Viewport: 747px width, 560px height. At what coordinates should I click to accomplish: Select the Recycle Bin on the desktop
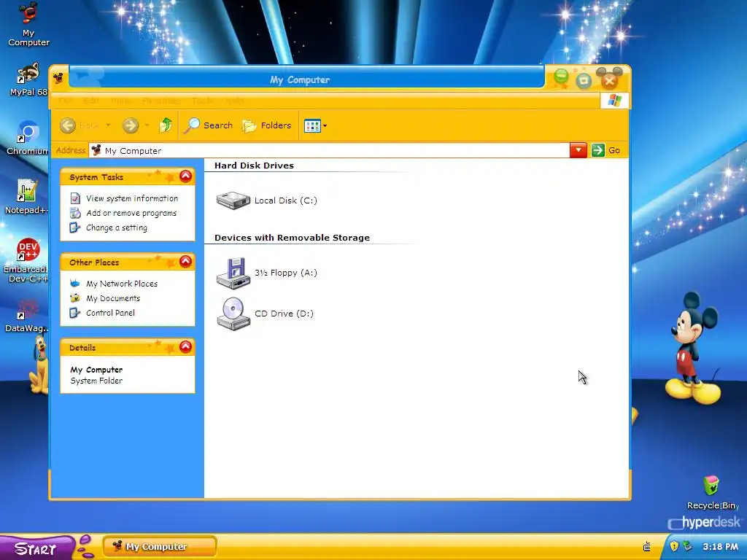[x=711, y=492]
